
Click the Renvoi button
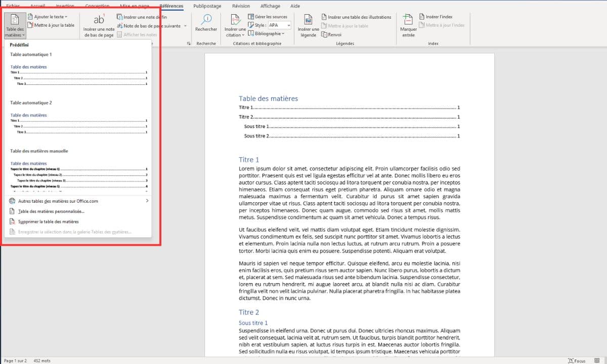332,34
